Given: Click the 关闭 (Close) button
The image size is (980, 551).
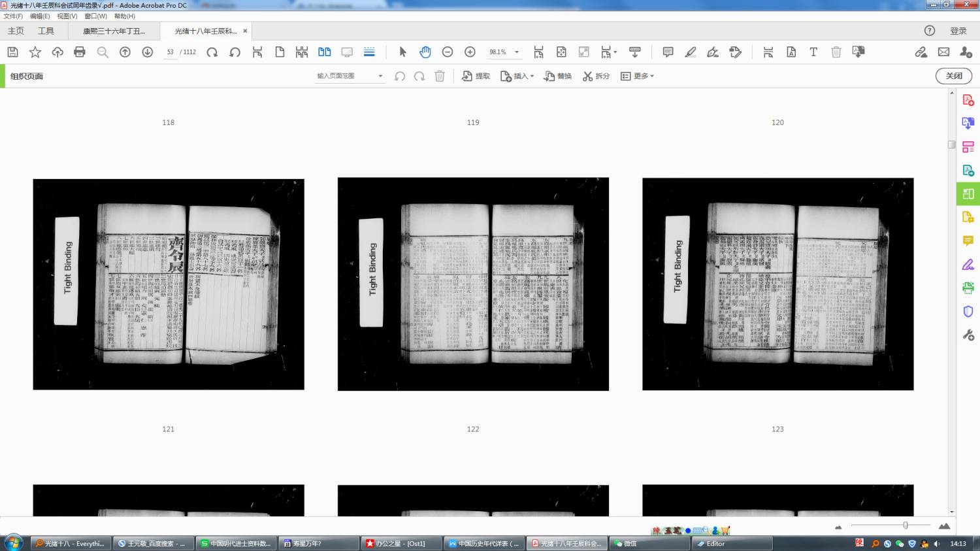Looking at the screenshot, I should [953, 76].
